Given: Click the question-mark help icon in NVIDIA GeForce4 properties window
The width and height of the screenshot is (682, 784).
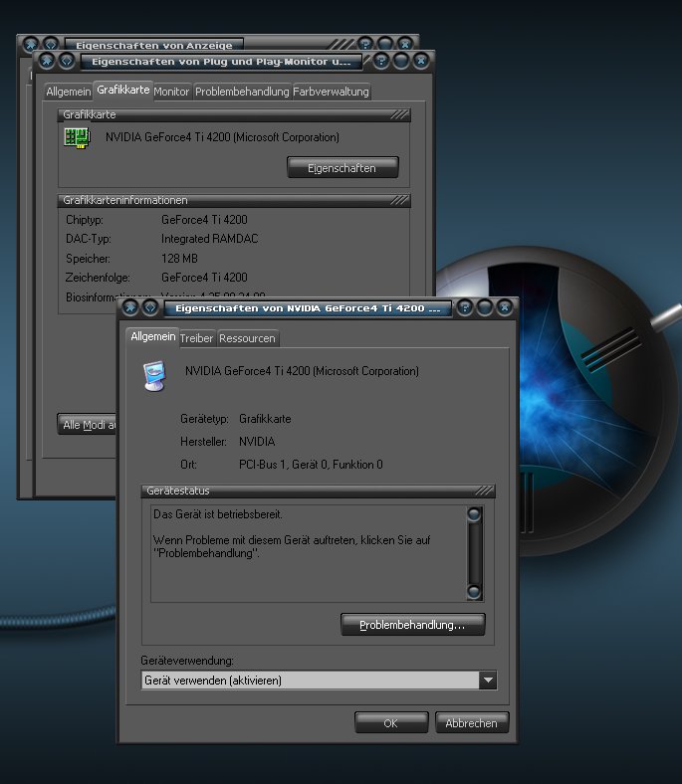Looking at the screenshot, I should point(465,307).
